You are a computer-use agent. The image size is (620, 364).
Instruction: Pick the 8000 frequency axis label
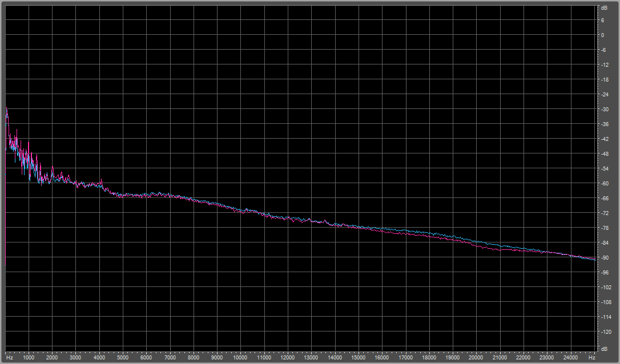(194, 357)
